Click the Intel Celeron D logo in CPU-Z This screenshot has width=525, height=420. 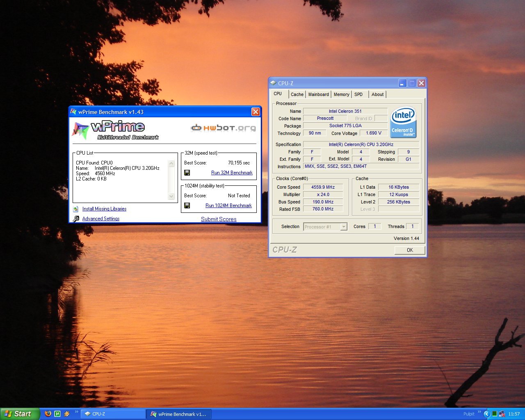coord(403,122)
